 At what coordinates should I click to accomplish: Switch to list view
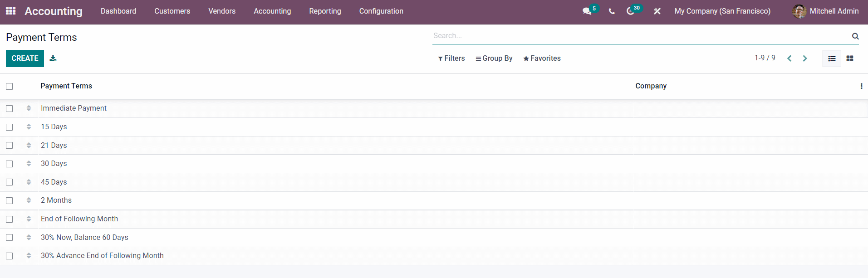832,59
